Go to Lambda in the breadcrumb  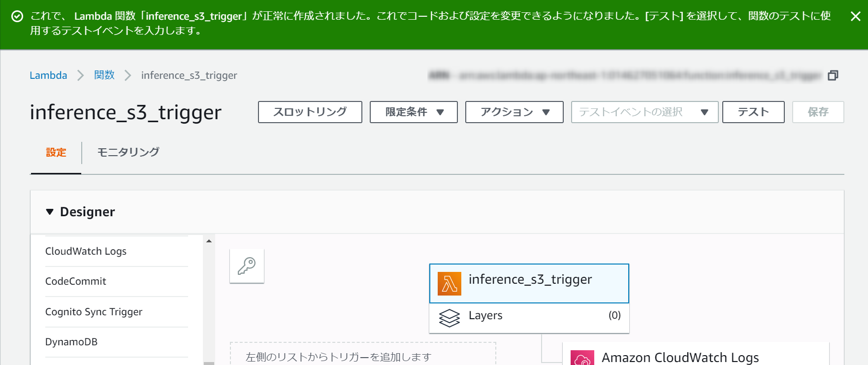point(48,75)
